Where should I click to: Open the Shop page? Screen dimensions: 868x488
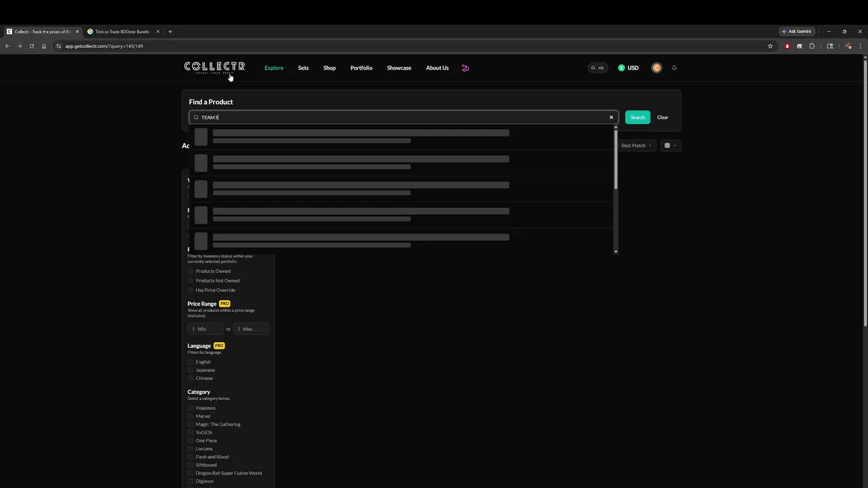(x=330, y=68)
